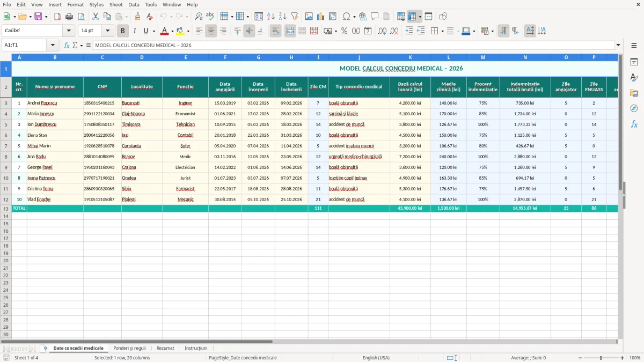The image size is (644, 362).
Task: Click Sort Descending icon
Action: pos(282,17)
